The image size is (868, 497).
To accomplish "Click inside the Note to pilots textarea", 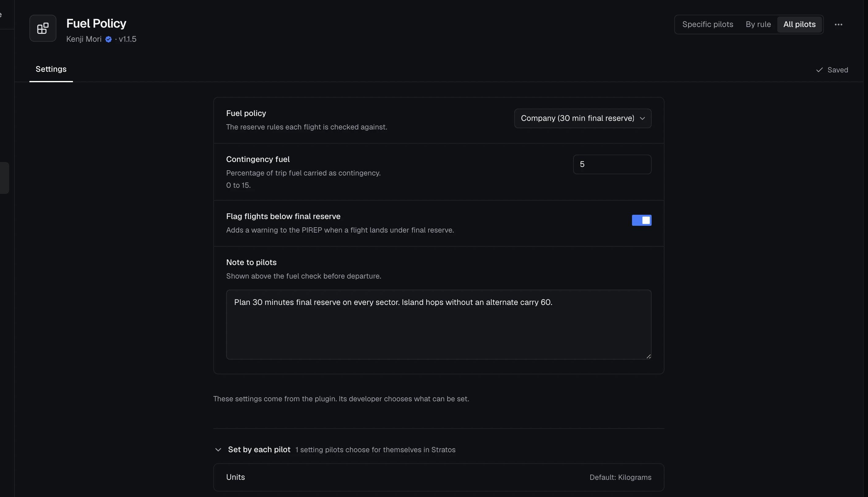I will 439,325.
